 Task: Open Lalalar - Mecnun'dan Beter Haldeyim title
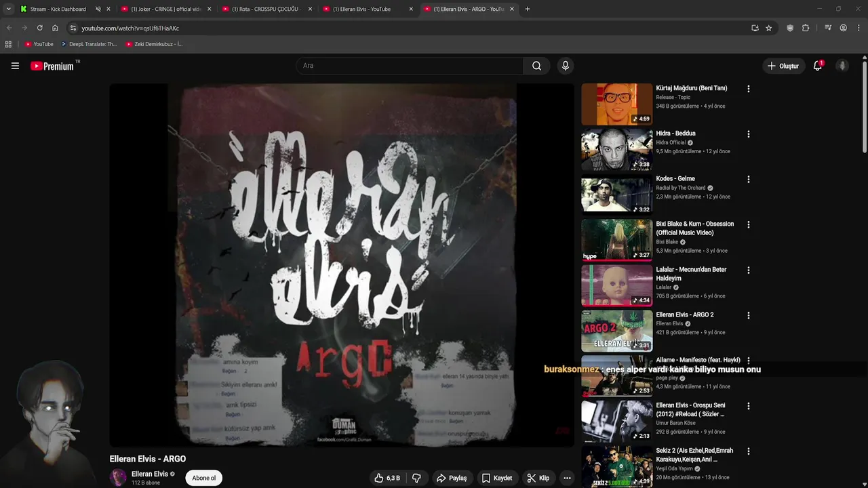pos(691,274)
